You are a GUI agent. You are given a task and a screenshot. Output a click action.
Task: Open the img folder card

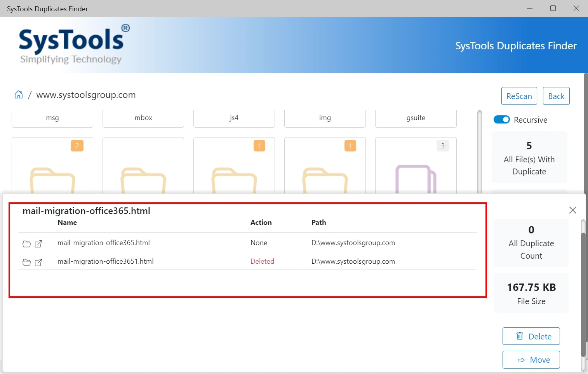[x=325, y=118]
